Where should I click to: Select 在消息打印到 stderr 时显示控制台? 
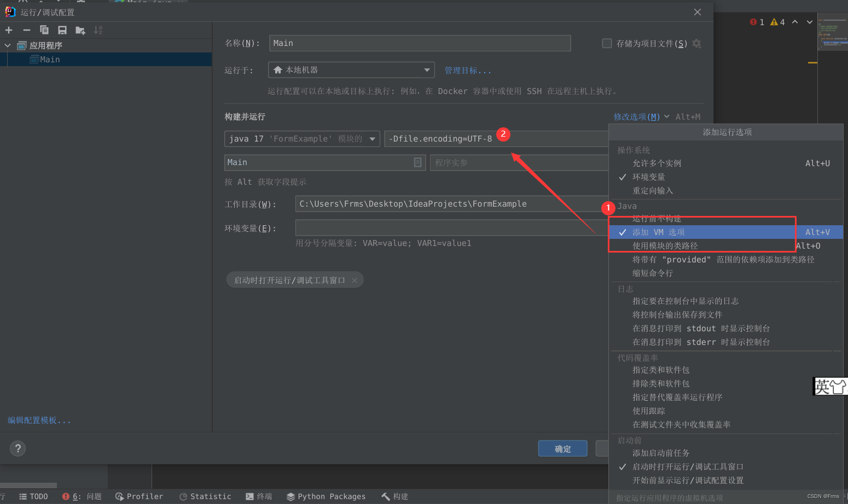[725, 342]
